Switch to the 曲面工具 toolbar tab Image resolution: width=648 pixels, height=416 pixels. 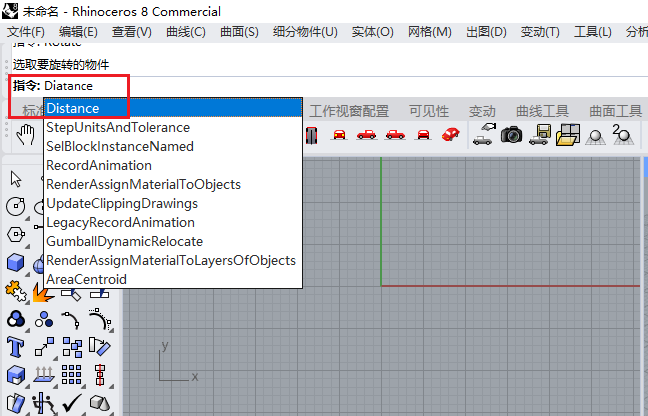(616, 111)
